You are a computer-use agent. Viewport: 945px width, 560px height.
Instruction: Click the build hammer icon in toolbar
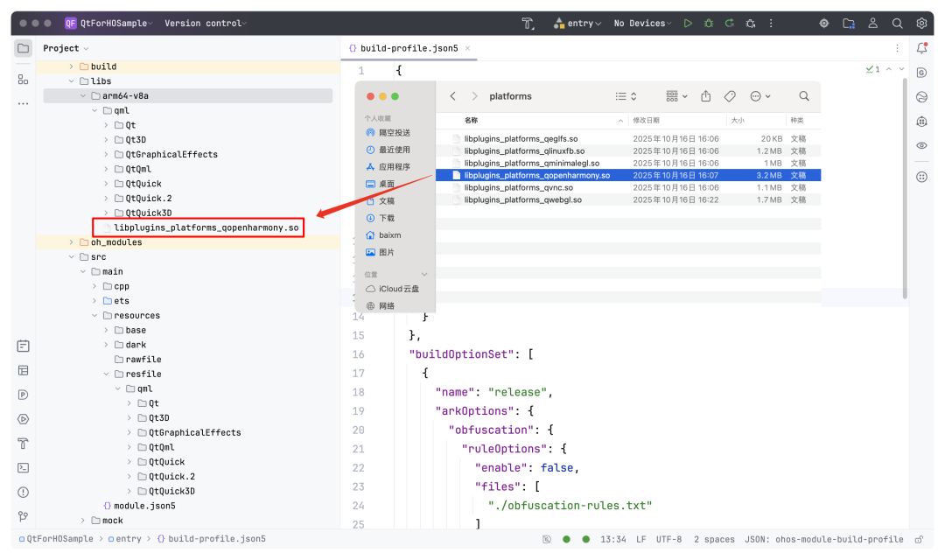(x=528, y=24)
